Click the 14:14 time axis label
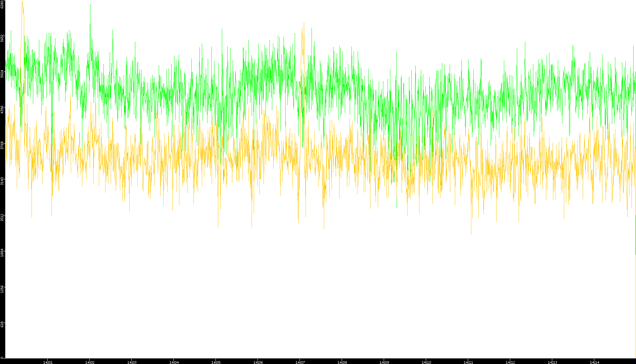 (594, 362)
